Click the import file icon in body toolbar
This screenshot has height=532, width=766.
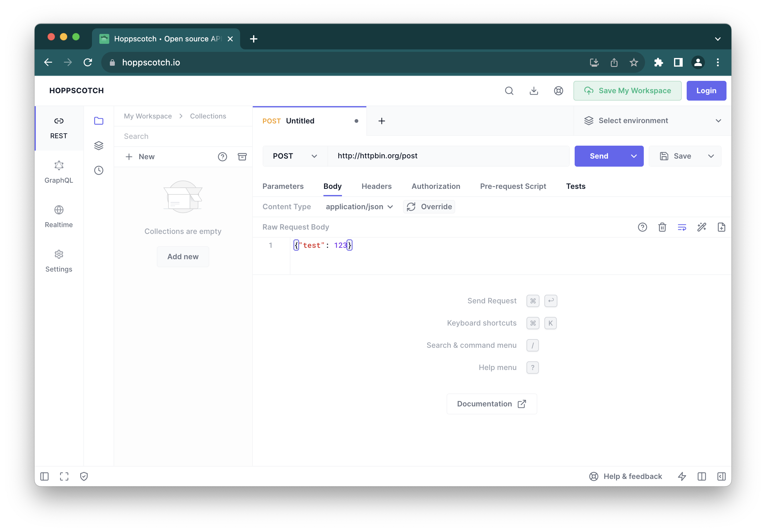pyautogui.click(x=721, y=227)
